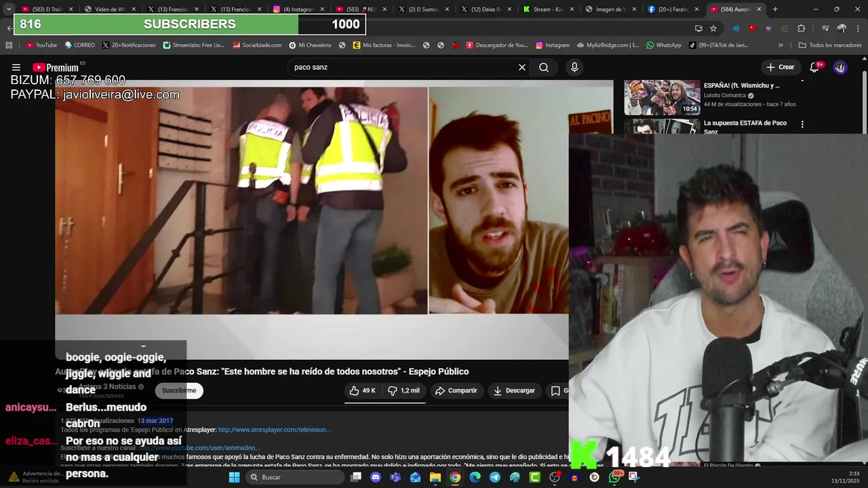The width and height of the screenshot is (868, 488).
Task: Open the Descargador de You... bookmark
Action: point(496,45)
